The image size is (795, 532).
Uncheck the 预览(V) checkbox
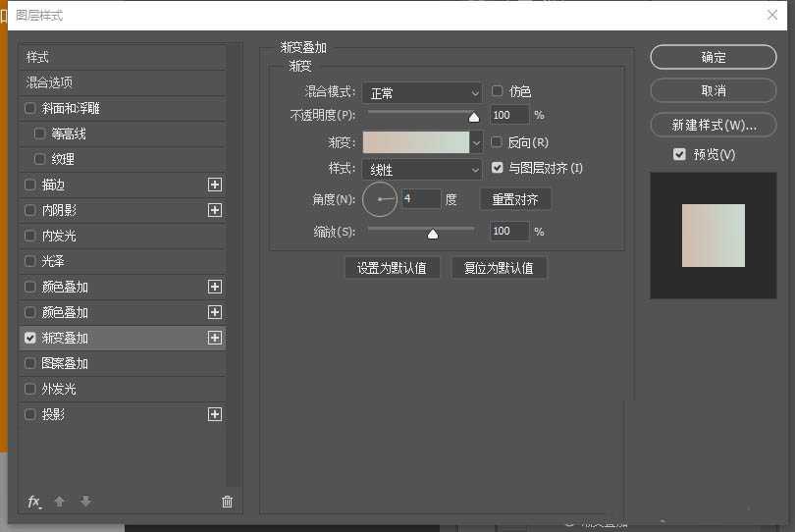pyautogui.click(x=679, y=154)
